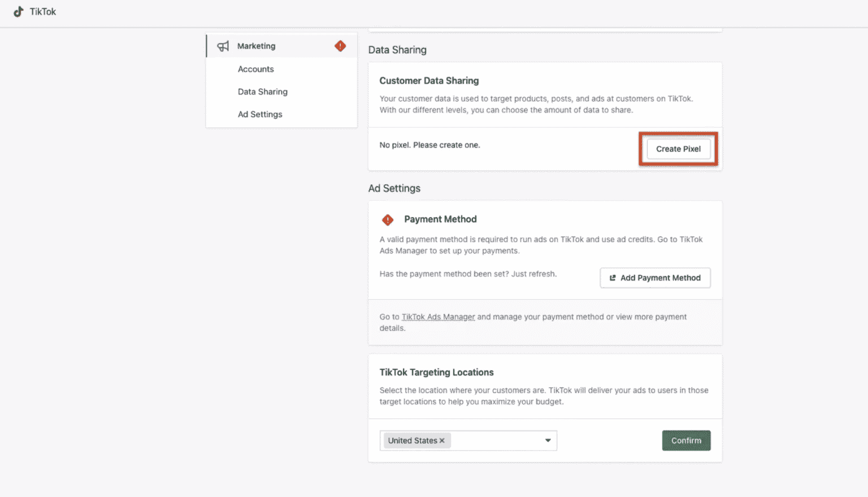This screenshot has height=497, width=868.
Task: Open the Ad Settings section
Action: pyautogui.click(x=260, y=114)
